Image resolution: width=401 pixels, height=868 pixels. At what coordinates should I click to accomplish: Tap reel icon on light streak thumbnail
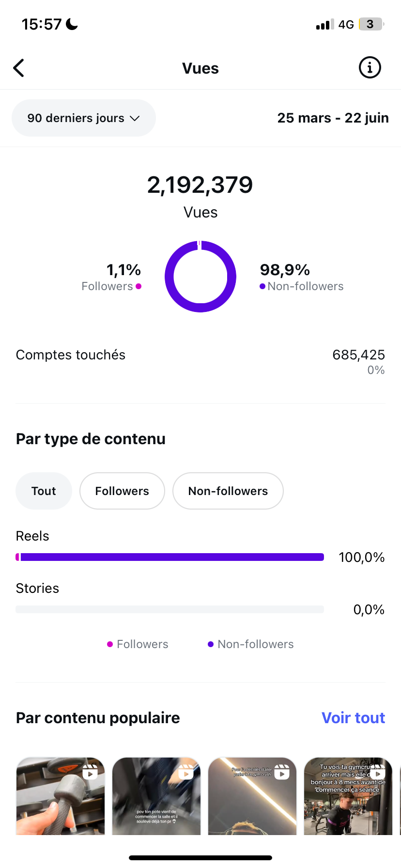tap(282, 772)
